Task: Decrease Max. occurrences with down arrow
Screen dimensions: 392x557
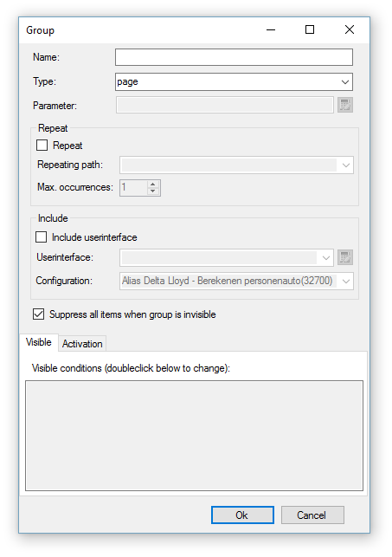Action: point(153,191)
